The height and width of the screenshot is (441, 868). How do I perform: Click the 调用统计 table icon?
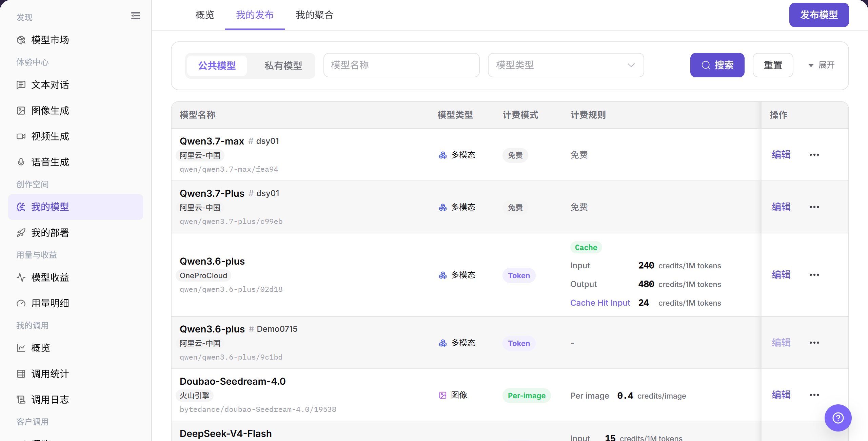pos(21,374)
